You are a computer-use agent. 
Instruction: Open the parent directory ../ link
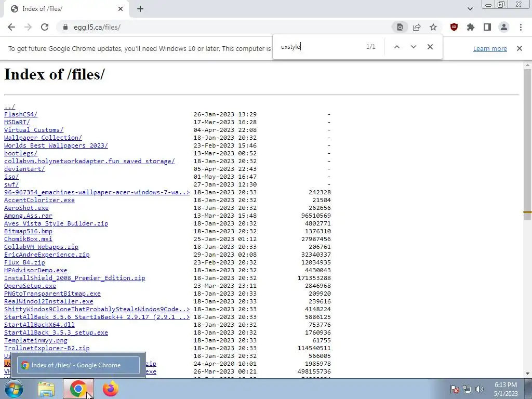[x=9, y=107]
